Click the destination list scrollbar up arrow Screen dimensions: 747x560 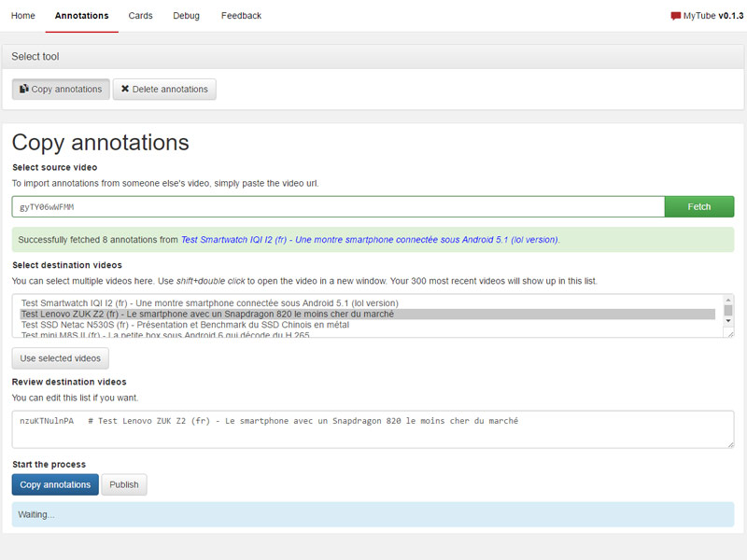(x=728, y=300)
